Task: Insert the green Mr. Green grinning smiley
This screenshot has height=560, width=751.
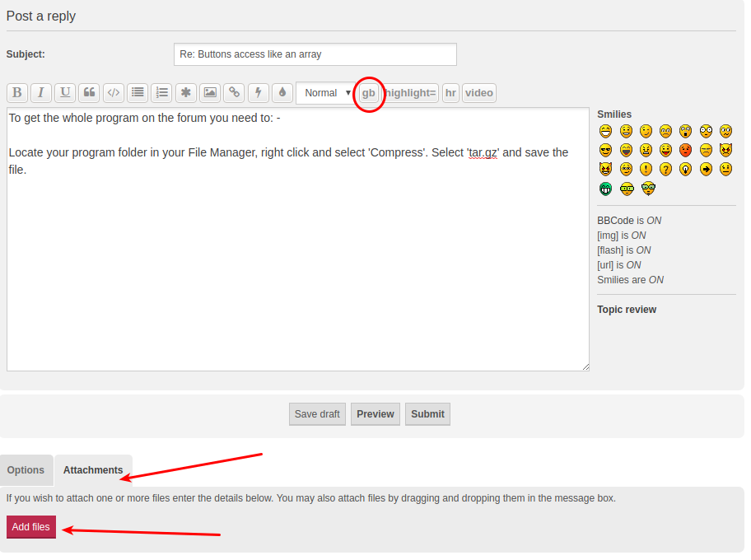Action: click(x=606, y=189)
